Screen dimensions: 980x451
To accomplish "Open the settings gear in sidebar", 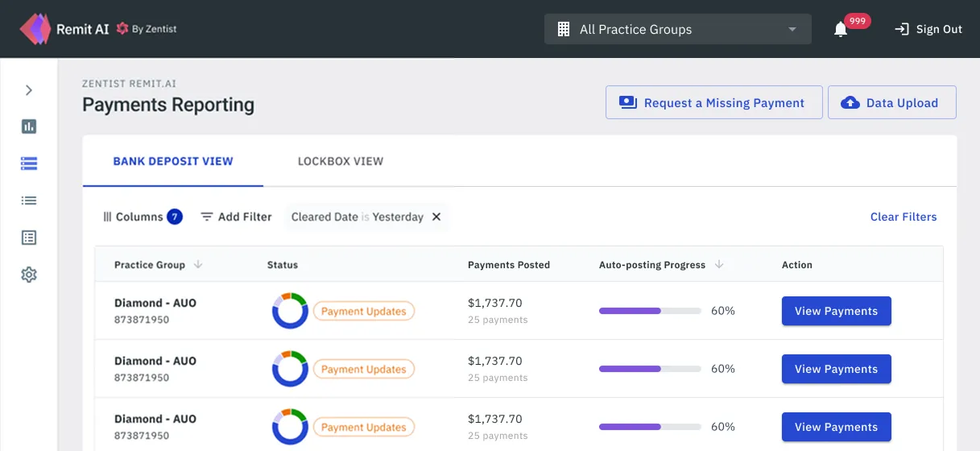I will [29, 275].
